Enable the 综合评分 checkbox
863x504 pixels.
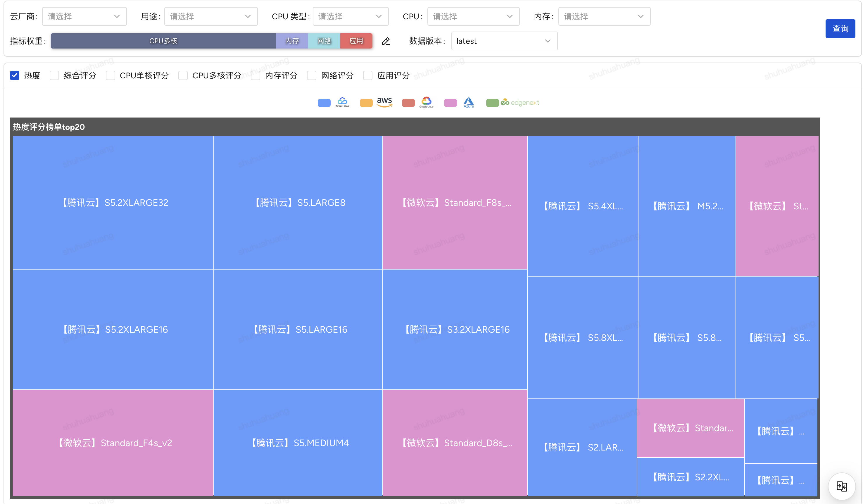[54, 75]
